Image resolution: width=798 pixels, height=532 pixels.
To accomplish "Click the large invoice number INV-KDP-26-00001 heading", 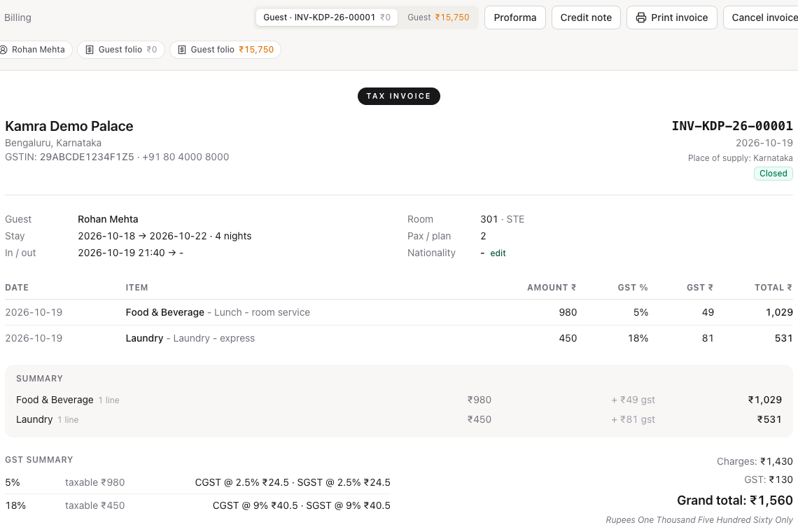I will [x=732, y=126].
